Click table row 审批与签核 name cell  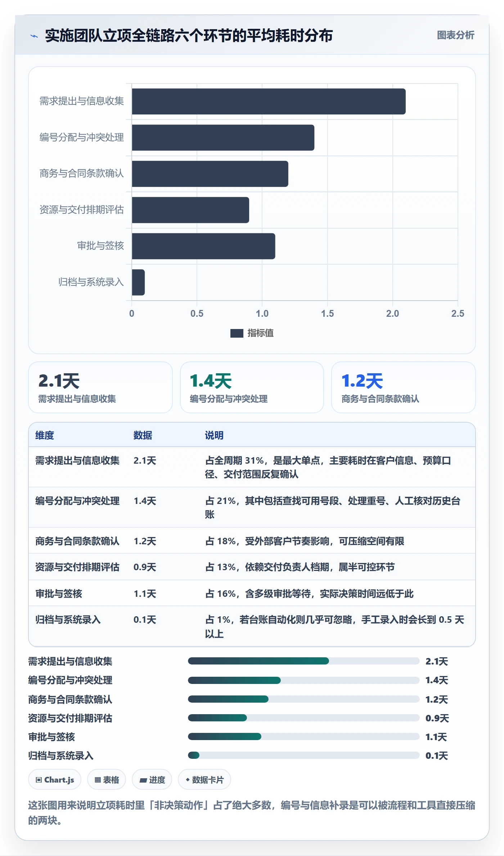click(59, 594)
